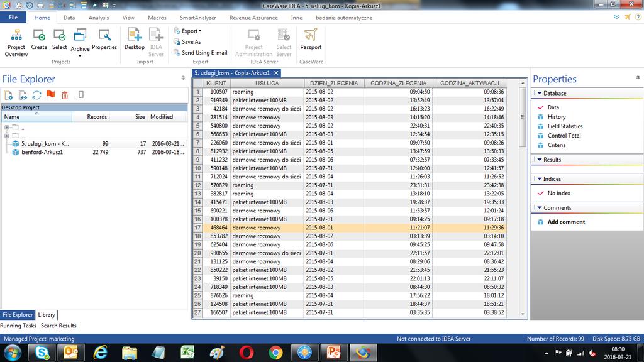Open Skype from the Windows taskbar
644x362 pixels.
(42, 353)
